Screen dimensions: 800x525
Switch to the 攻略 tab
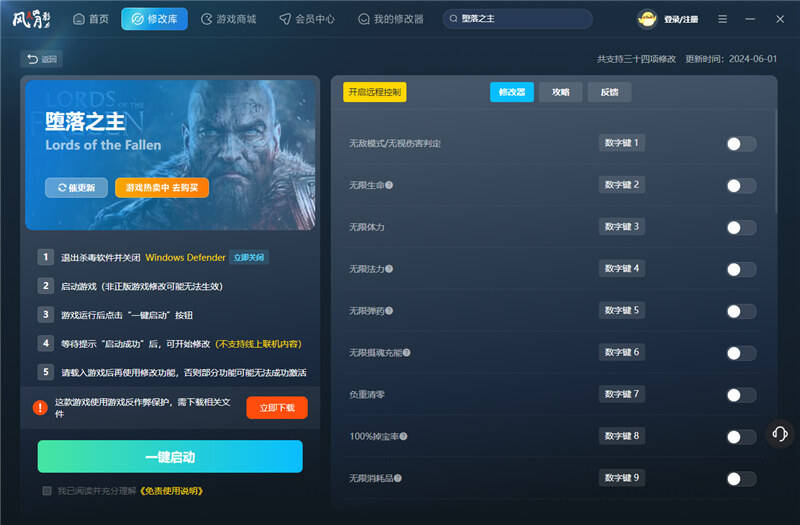tap(560, 92)
